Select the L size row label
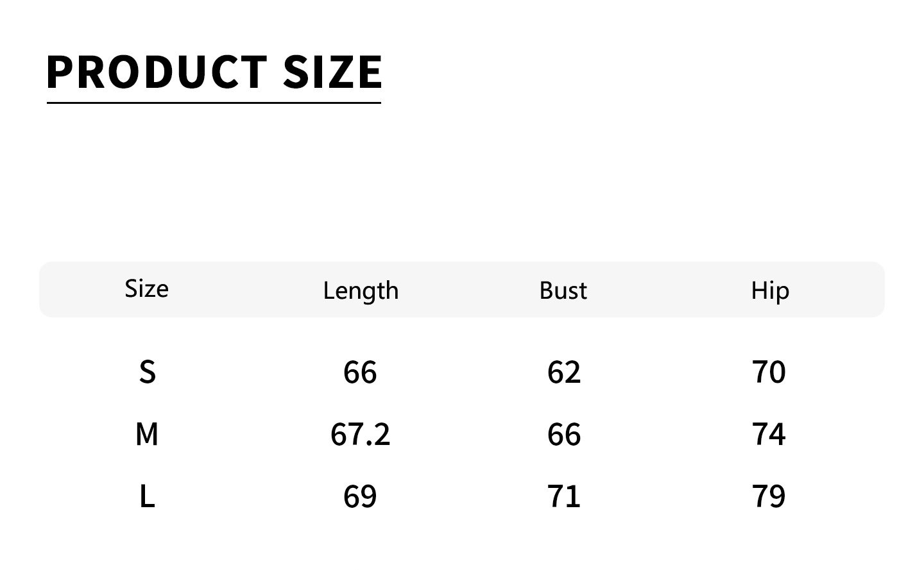Viewport: 924px width, 570px height. point(147,496)
